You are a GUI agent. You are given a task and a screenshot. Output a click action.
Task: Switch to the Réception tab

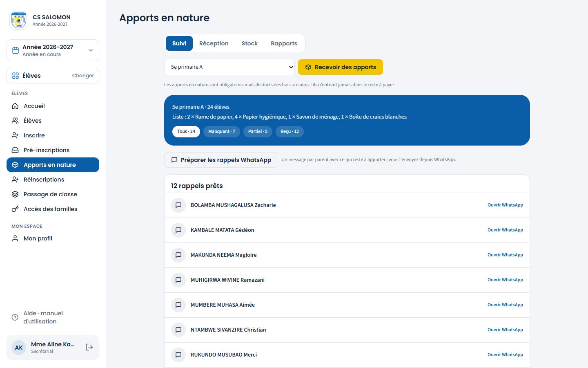point(214,43)
